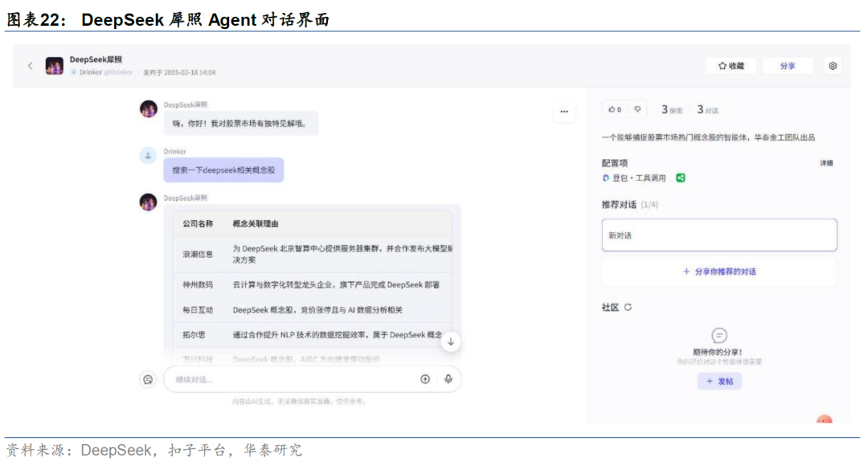Viewport: 868px width, 466px height.
Task: Refresh the 社区 community section
Action: pos(628,307)
